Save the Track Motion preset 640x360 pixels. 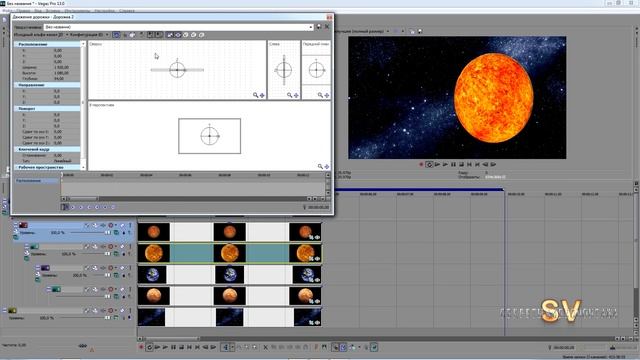319,27
